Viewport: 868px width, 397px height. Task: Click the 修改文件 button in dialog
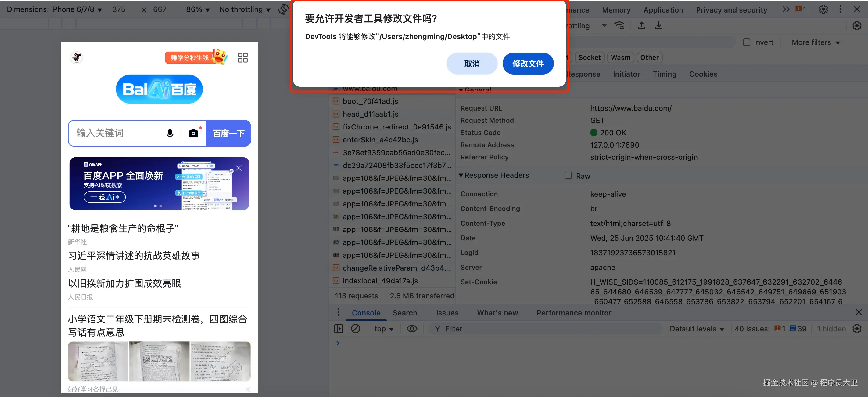tap(528, 64)
